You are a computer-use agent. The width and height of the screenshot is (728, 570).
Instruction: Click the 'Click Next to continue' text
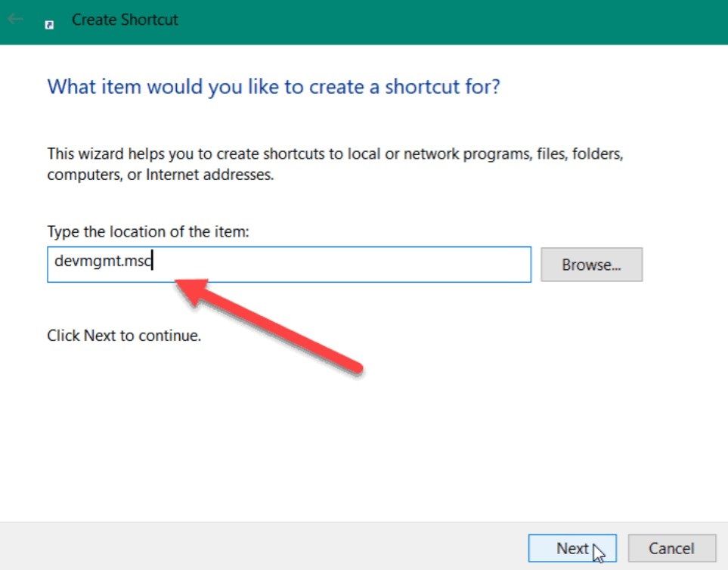[124, 335]
